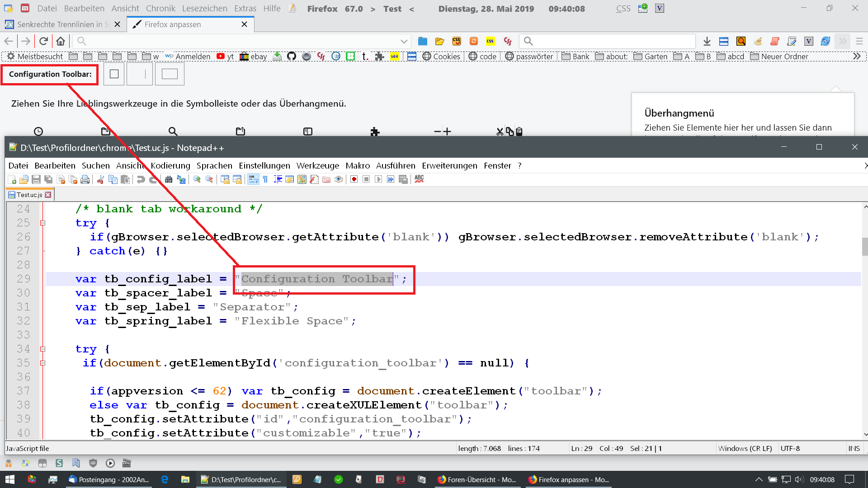The height and width of the screenshot is (488, 868).
Task: Open the Cookies bookmark
Action: point(441,56)
